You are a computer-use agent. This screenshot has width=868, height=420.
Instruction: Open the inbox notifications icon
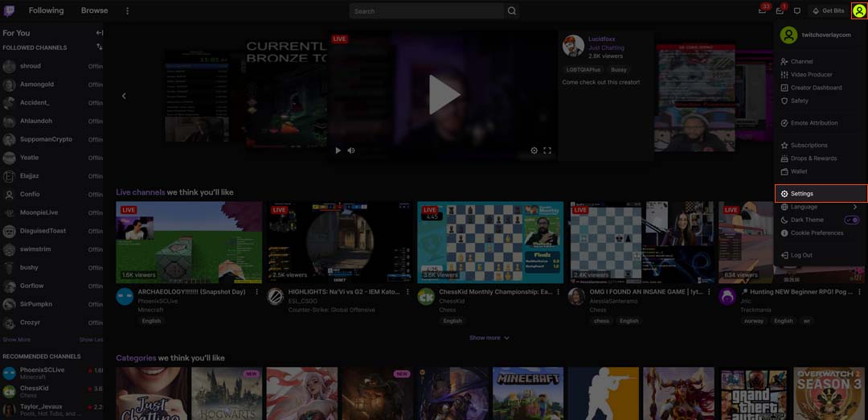[x=780, y=10]
